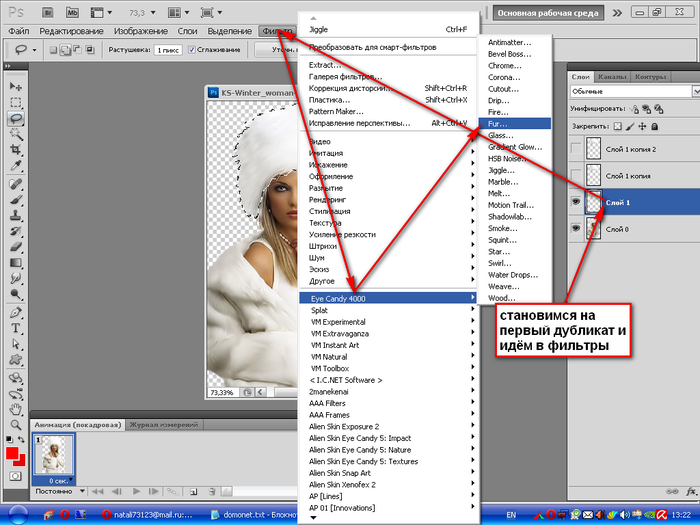Select the Healing Brush tool
Viewport: 700px width, 525px height.
pyautogui.click(x=16, y=183)
